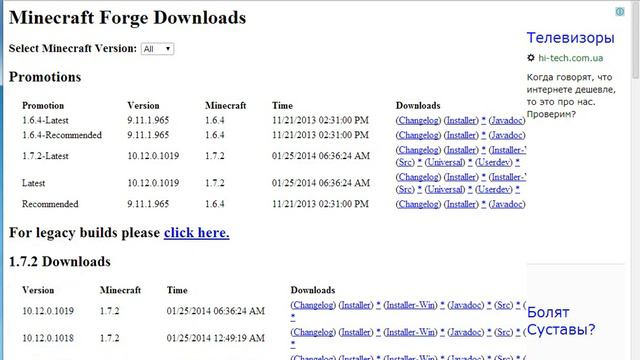Open Javadoc for build 10.12.0.1018
This screenshot has height=360, width=640.
click(x=465, y=332)
